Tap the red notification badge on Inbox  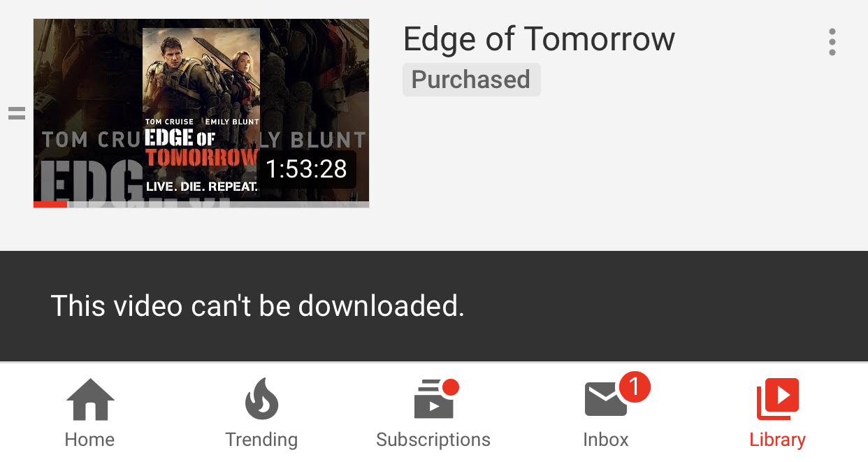[x=635, y=387]
